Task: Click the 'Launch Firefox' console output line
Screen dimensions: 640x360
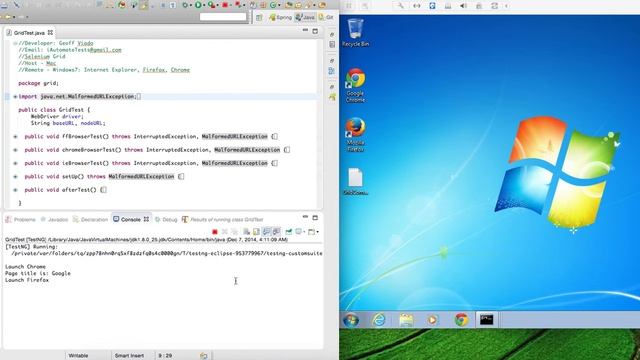Action: (27, 280)
